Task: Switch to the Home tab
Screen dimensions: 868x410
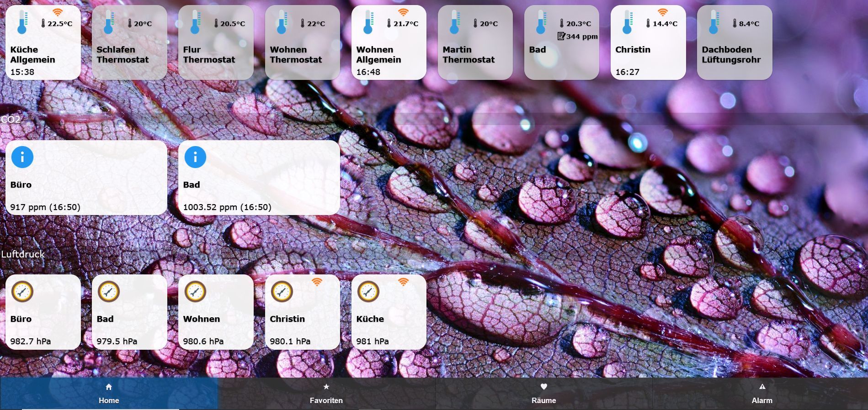Action: pos(109,394)
